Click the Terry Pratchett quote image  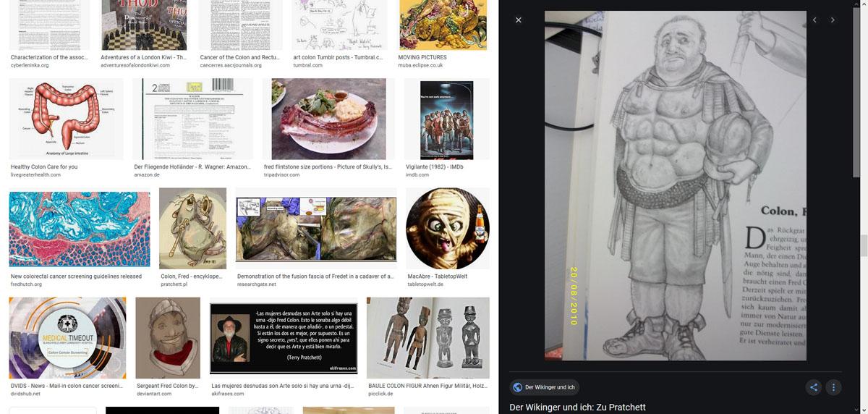[x=283, y=337]
